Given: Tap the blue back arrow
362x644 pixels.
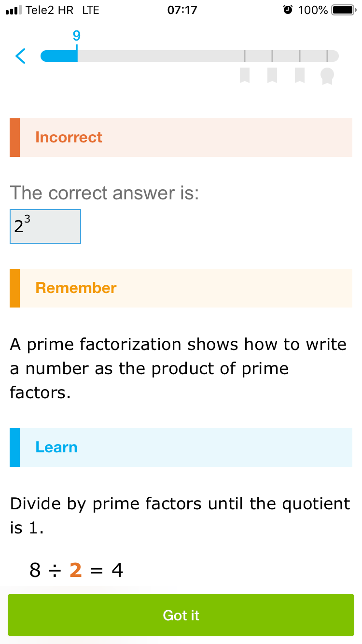Looking at the screenshot, I should pos(20,56).
